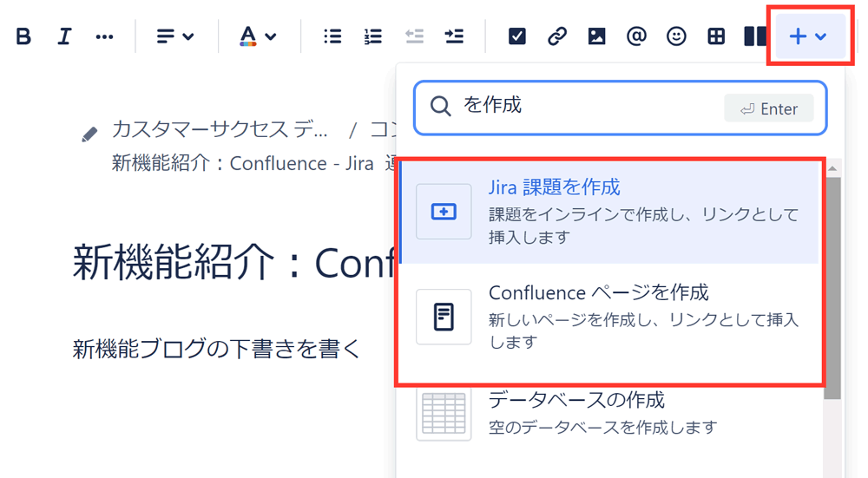This screenshot has width=868, height=478.
Task: Open more formatting options ellipsis
Action: [104, 37]
